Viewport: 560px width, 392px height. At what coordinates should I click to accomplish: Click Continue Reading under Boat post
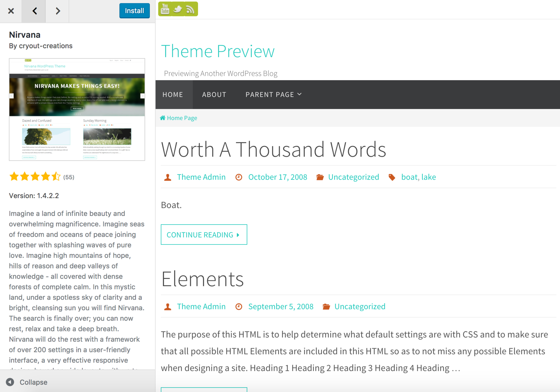tap(204, 234)
